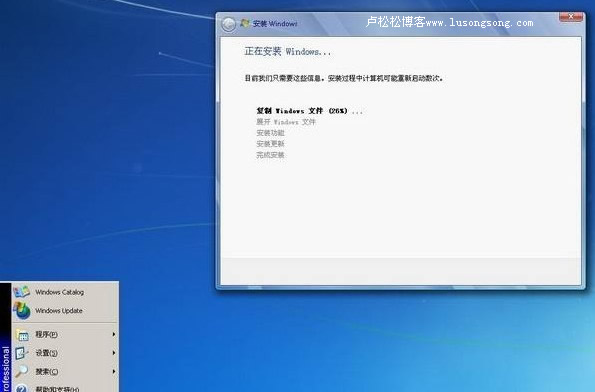Screen dimensions: 595x392
Task: Select the step 安装更新
Action: pyautogui.click(x=270, y=144)
